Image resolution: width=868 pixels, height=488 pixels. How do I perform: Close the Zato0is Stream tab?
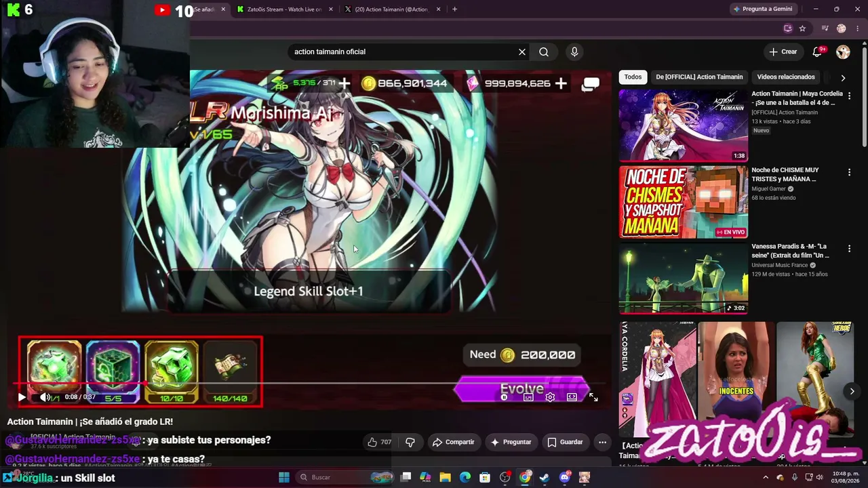tap(331, 9)
